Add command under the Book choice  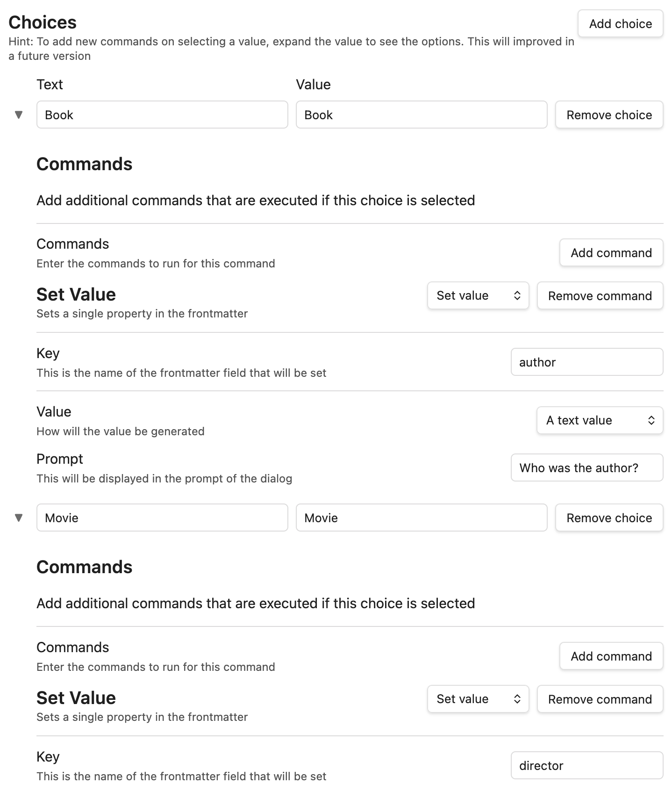(611, 253)
